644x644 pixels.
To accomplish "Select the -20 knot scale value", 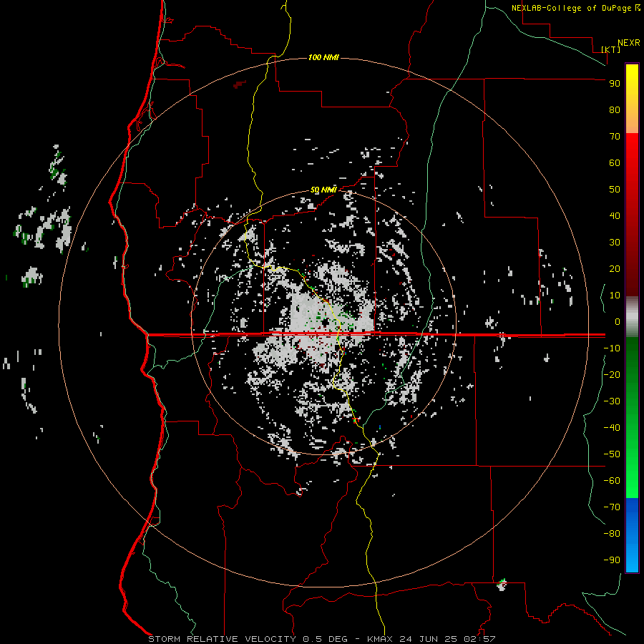I will click(x=612, y=374).
